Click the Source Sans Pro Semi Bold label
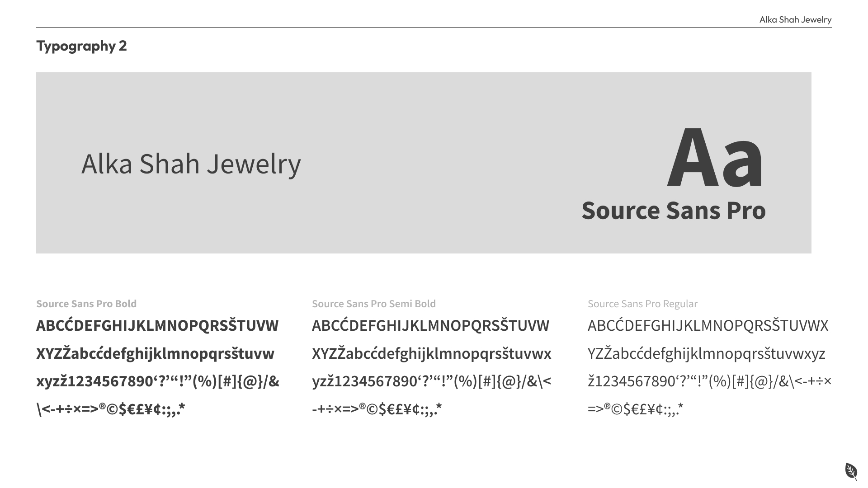The width and height of the screenshot is (868, 488). click(374, 304)
